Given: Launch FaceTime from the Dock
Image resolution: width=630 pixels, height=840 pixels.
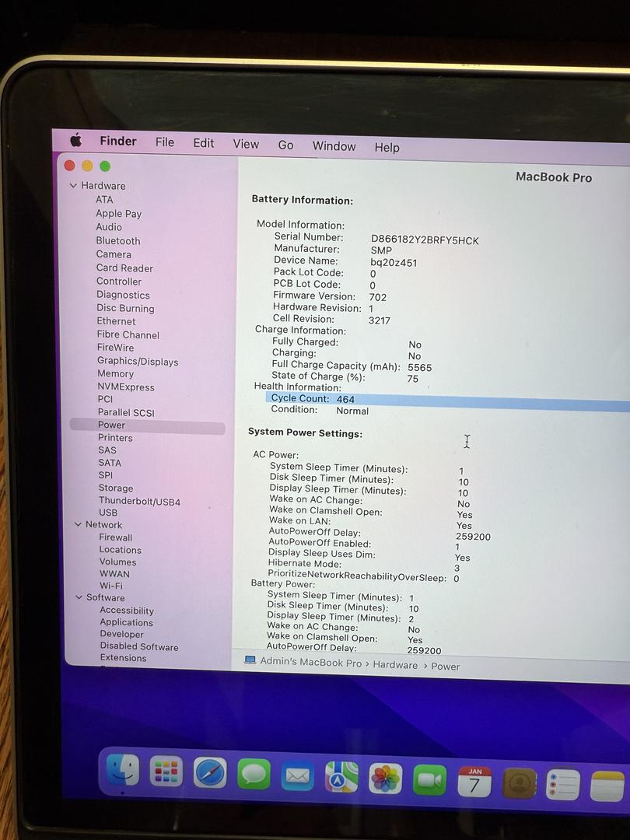Looking at the screenshot, I should click(x=429, y=781).
